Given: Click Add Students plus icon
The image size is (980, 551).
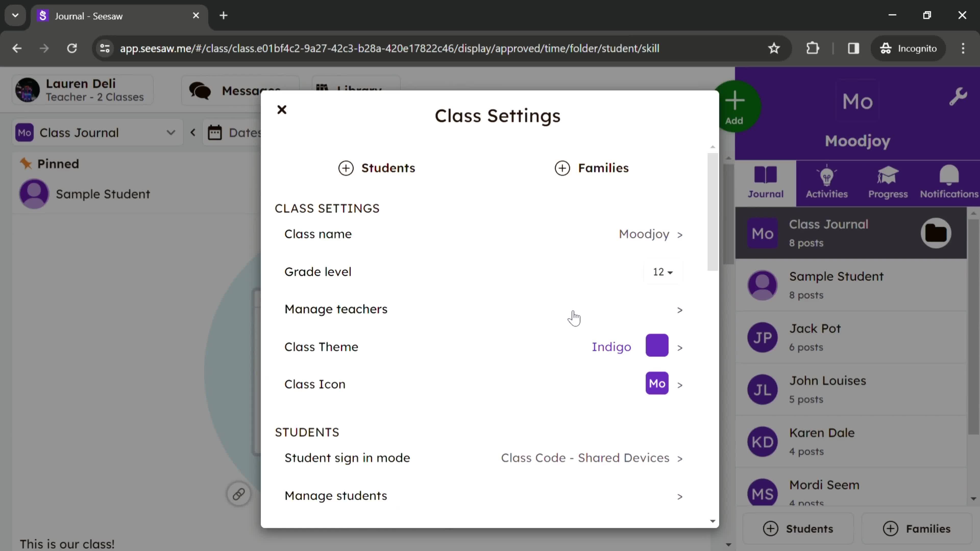Looking at the screenshot, I should (346, 168).
